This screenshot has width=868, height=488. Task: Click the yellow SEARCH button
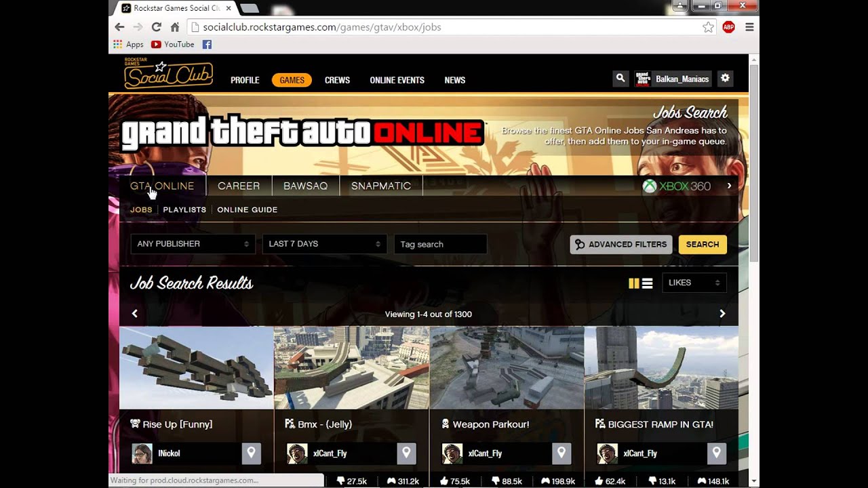click(x=703, y=245)
